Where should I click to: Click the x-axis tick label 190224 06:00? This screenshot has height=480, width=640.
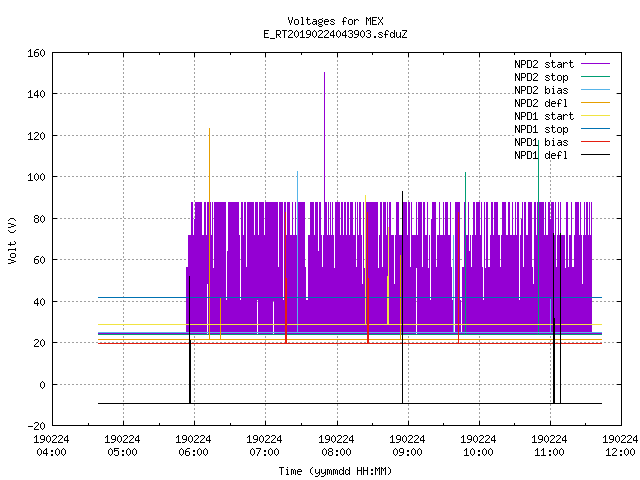pos(193,446)
